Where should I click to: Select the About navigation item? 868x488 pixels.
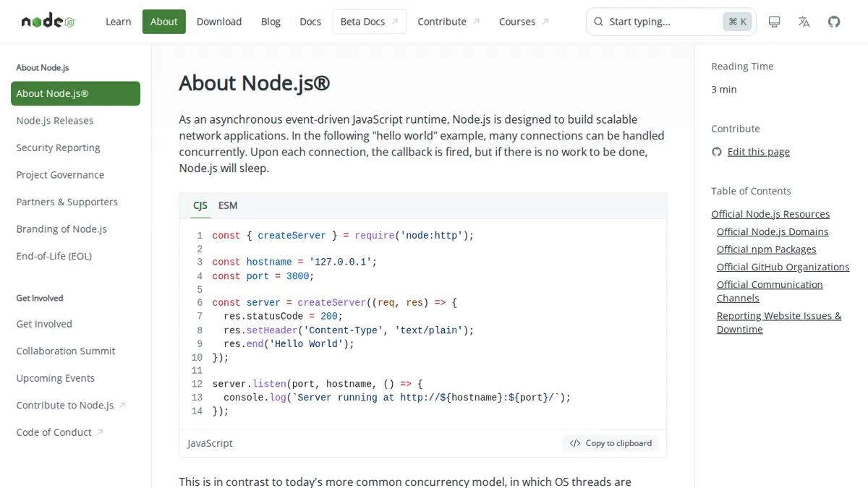tap(164, 22)
